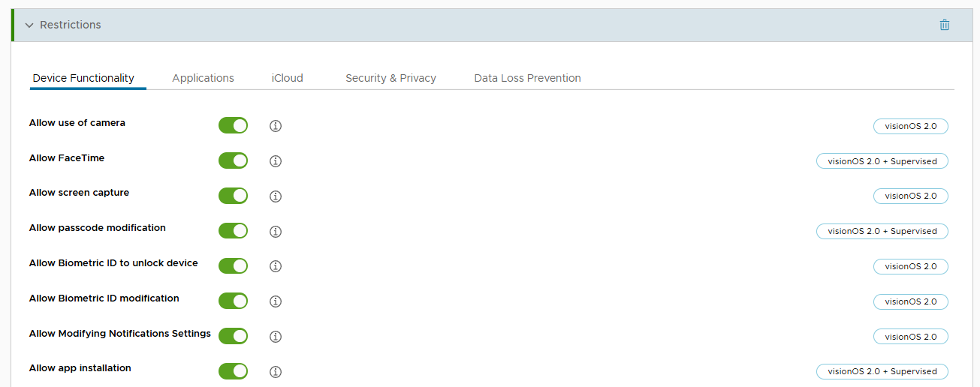Show info for Allow Biometric ID modification
The height and width of the screenshot is (387, 980).
click(276, 301)
